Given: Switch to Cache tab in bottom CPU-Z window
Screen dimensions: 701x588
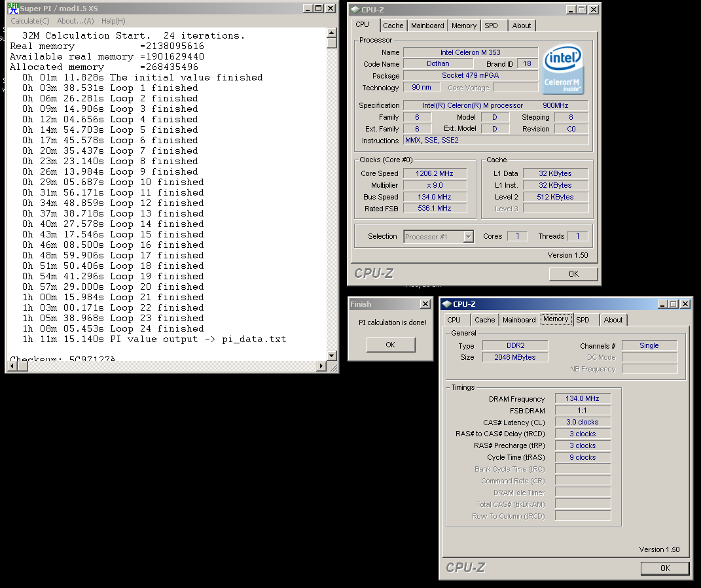Looking at the screenshot, I should tap(484, 320).
